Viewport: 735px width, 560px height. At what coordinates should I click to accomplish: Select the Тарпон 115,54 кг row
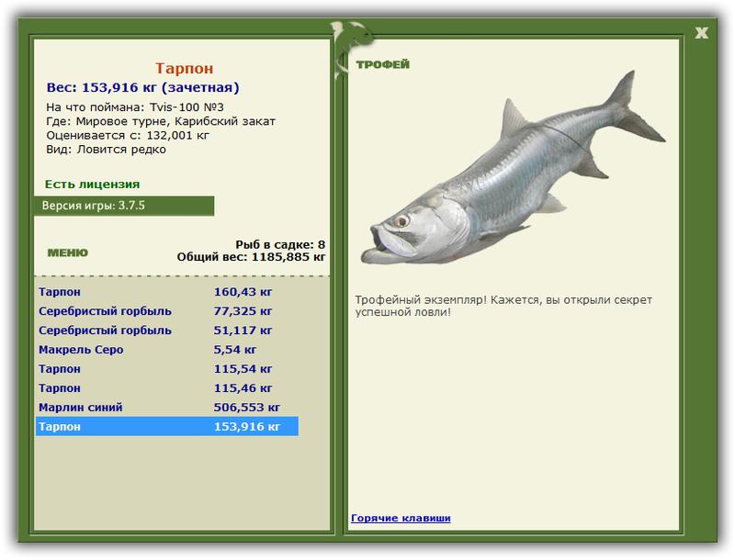coord(167,368)
